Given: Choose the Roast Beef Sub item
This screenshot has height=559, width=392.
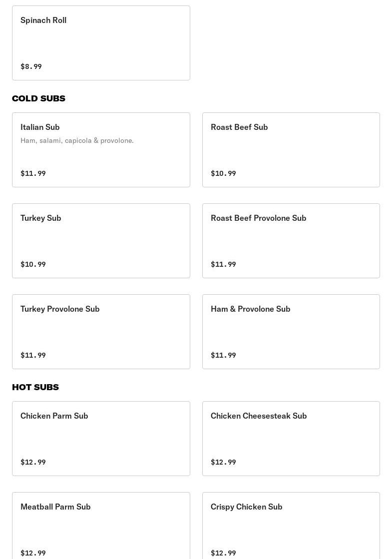Looking at the screenshot, I should (x=291, y=150).
